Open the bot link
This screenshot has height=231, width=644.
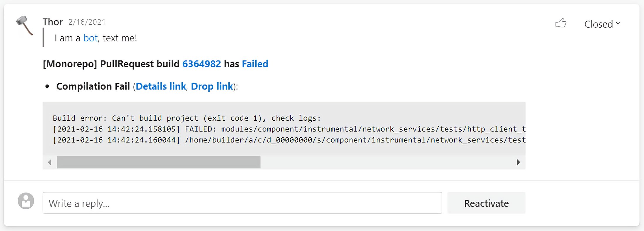90,38
